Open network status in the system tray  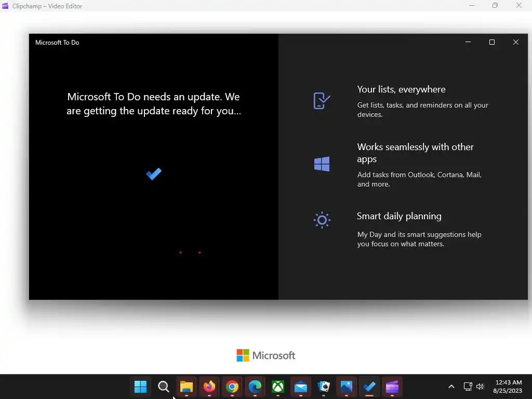[x=468, y=387]
